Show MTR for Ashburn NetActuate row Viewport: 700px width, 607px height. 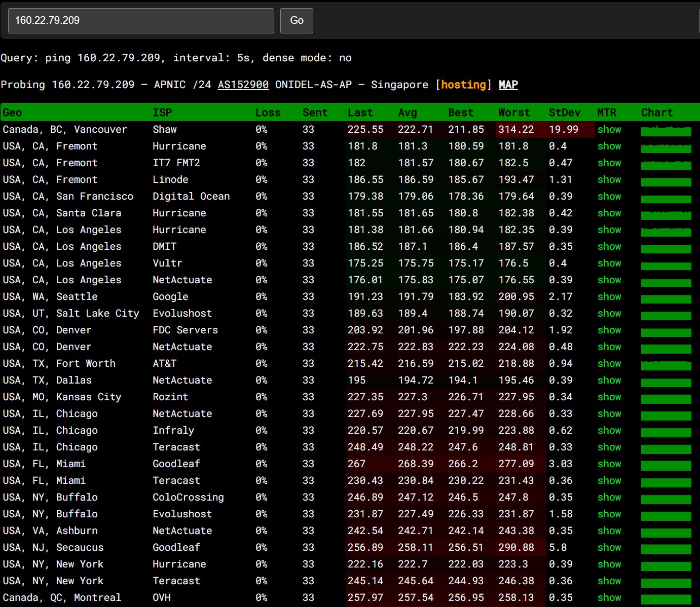pos(609,530)
